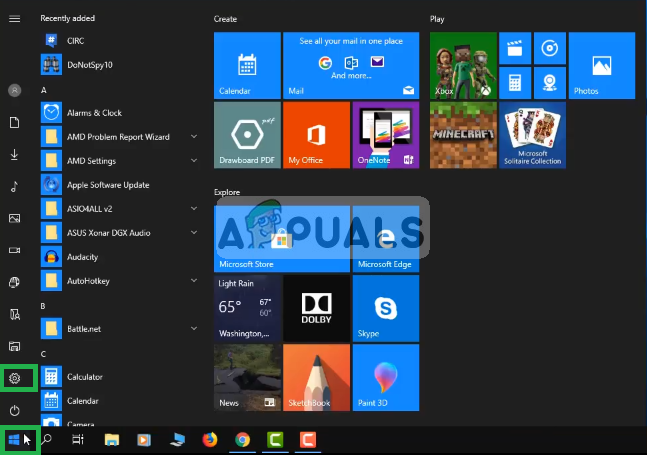
Task: Expand the AMD Settings folder
Action: pos(193,160)
